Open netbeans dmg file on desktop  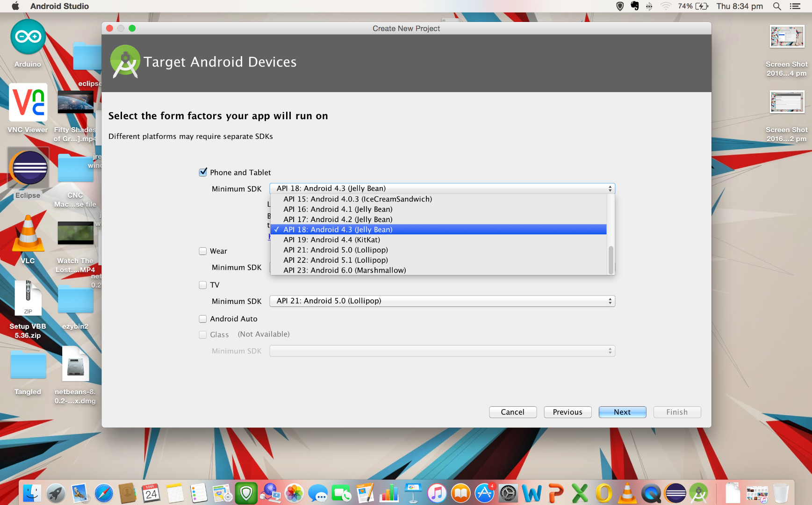pyautogui.click(x=75, y=365)
